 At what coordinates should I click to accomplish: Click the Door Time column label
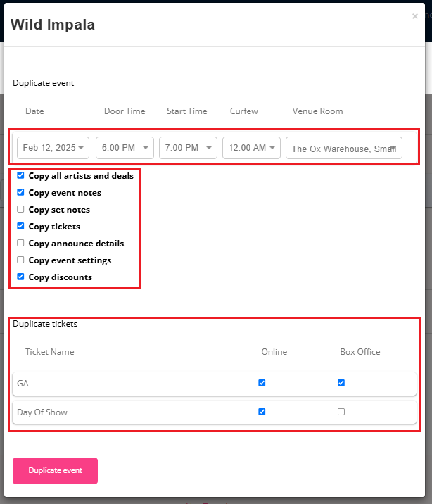coord(125,111)
